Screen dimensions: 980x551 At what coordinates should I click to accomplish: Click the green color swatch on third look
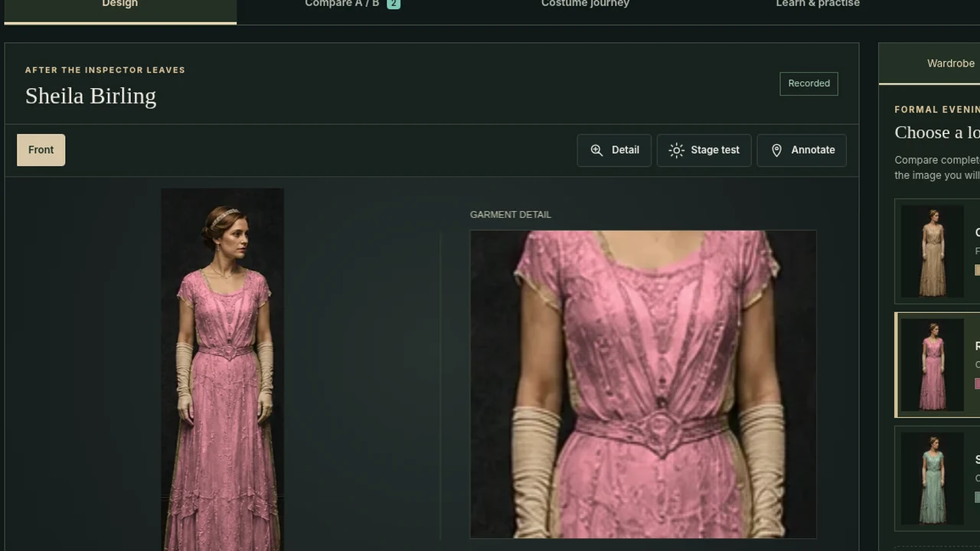(978, 497)
